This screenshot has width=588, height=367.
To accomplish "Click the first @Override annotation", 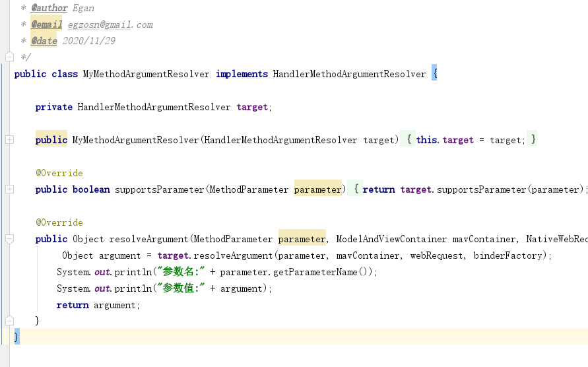I will 59,173.
